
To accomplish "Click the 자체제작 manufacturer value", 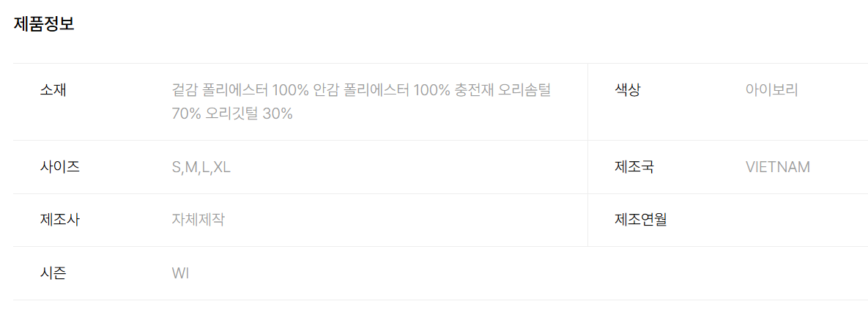I will [x=199, y=219].
